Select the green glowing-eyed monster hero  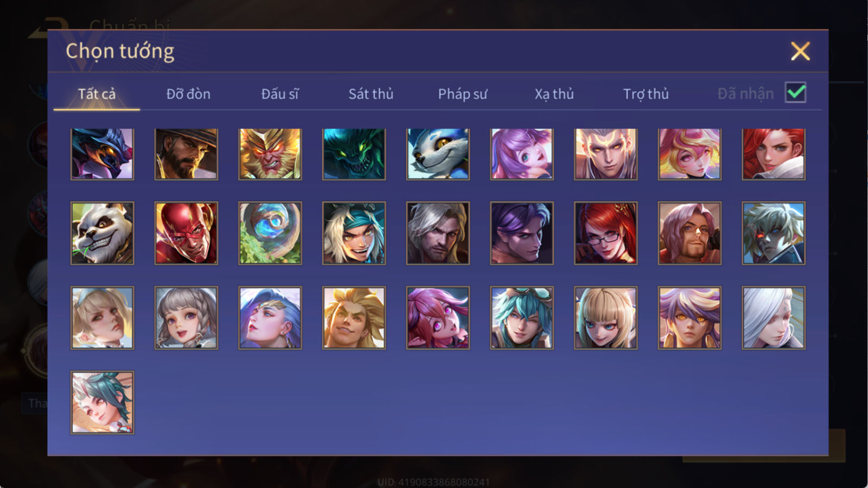point(354,154)
